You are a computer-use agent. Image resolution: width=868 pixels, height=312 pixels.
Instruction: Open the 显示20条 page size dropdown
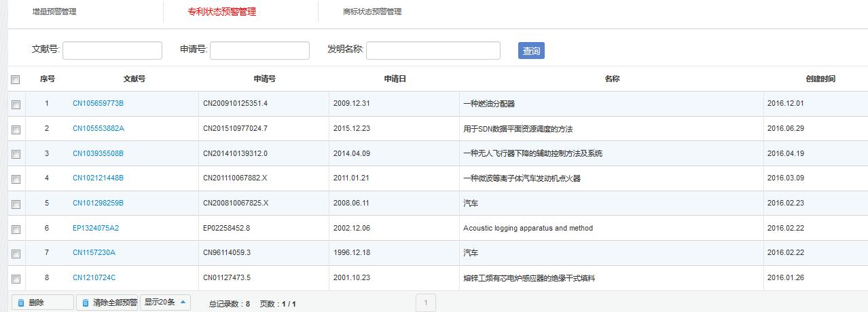point(165,302)
